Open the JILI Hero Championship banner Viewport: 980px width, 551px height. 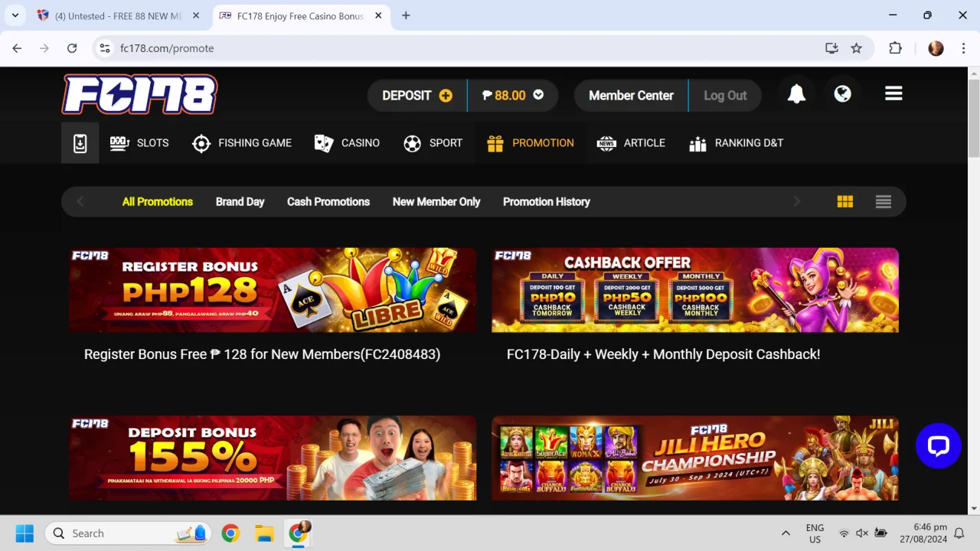(x=695, y=458)
